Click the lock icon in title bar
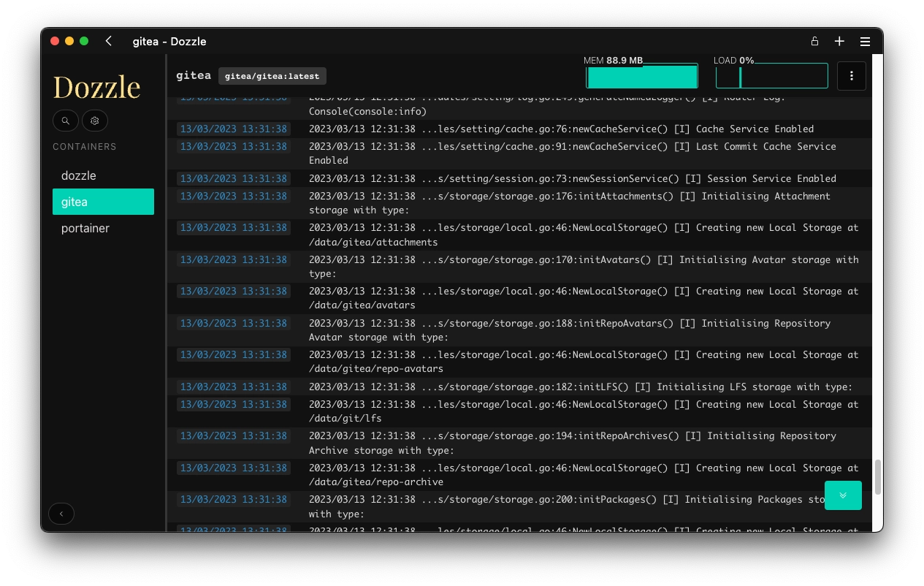 pyautogui.click(x=814, y=42)
